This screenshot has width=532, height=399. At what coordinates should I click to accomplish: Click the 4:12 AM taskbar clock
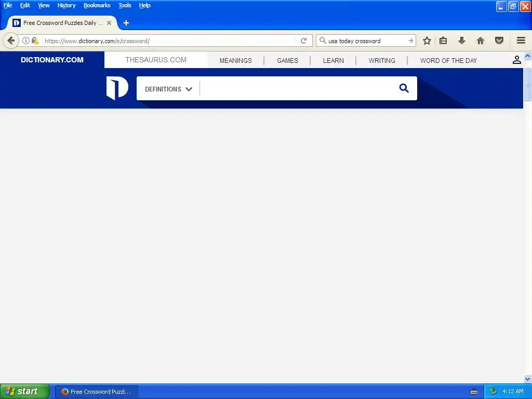513,391
